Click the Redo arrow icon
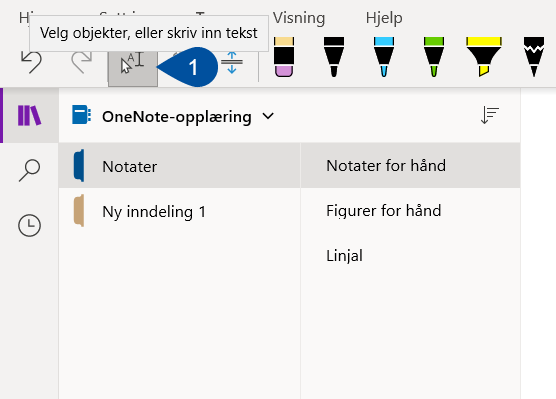The height and width of the screenshot is (399, 556). 82,62
